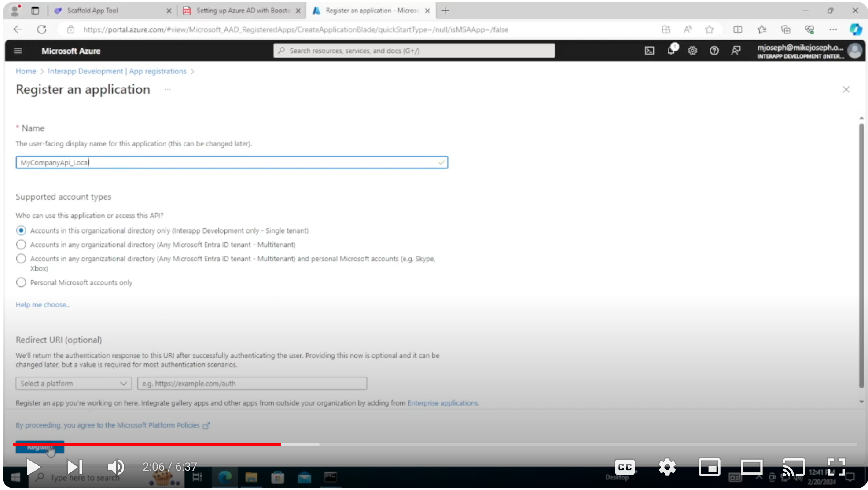This screenshot has height=490, width=868.
Task: Open Cloud Shell from Azure header
Action: pos(649,51)
